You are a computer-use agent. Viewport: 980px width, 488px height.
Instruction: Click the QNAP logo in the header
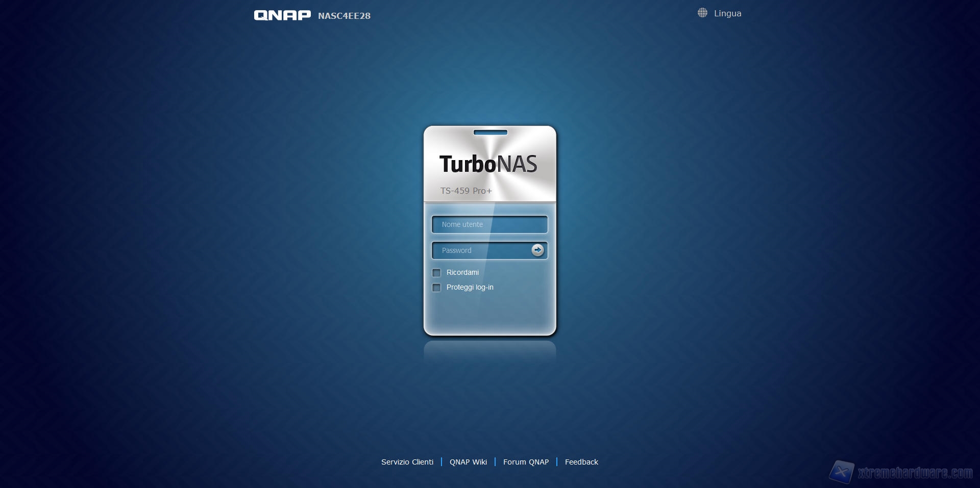[x=282, y=15]
